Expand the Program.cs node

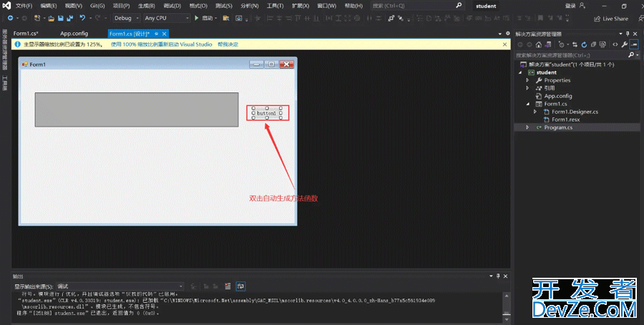click(528, 127)
